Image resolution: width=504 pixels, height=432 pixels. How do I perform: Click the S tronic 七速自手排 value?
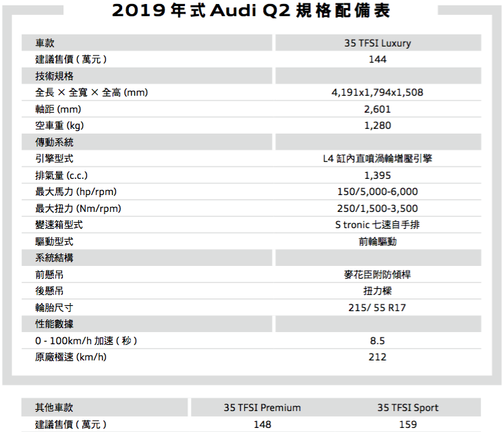378,225
